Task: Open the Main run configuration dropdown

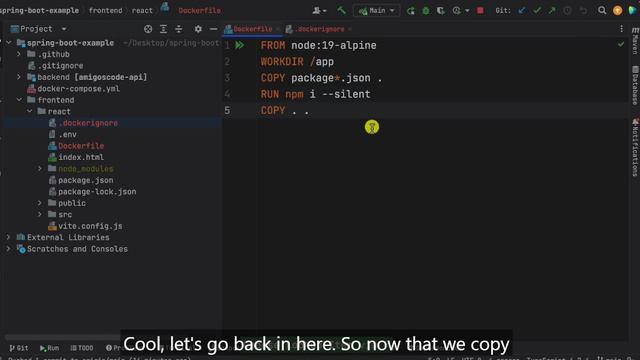Action: 376,11
